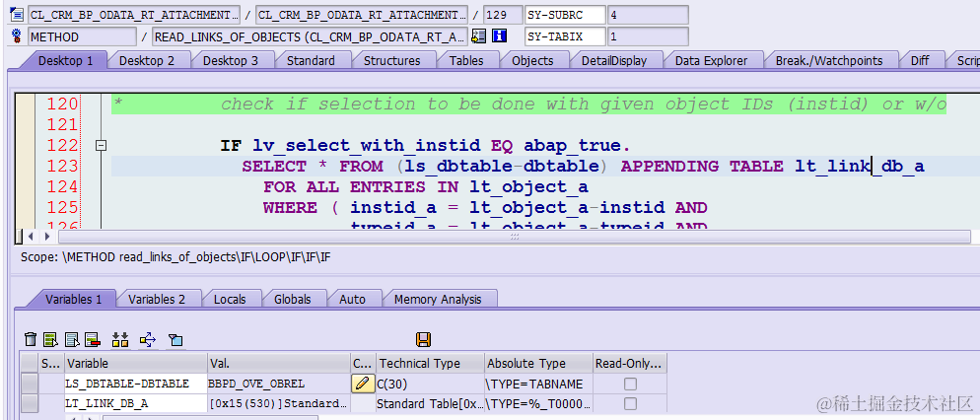Click the \TYPE=TABNAME absolute type cell
The height and width of the screenshot is (420, 980).
pos(538,384)
